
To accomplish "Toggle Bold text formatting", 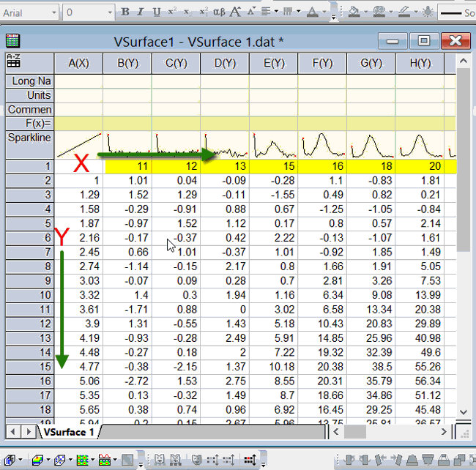I will pos(124,12).
